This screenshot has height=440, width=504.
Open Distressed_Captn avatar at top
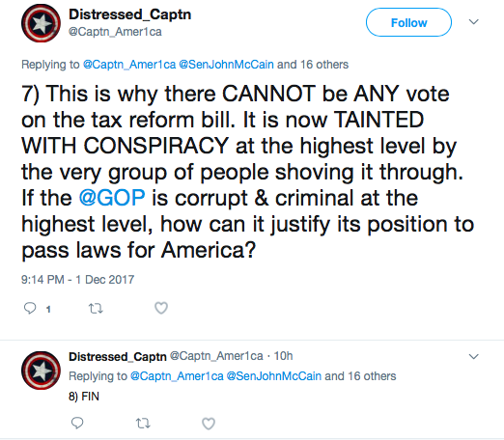tap(41, 23)
